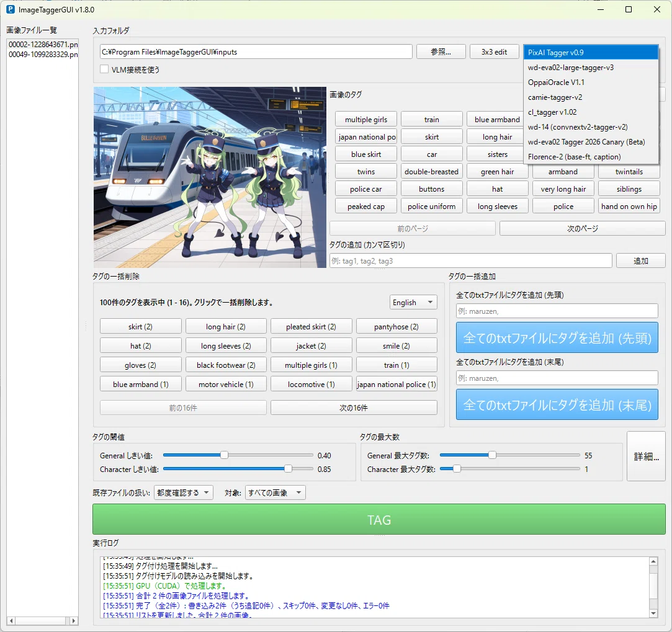Show 次の16件 of bulk-delete tags
Screen dimensions: 672x632
[354, 407]
